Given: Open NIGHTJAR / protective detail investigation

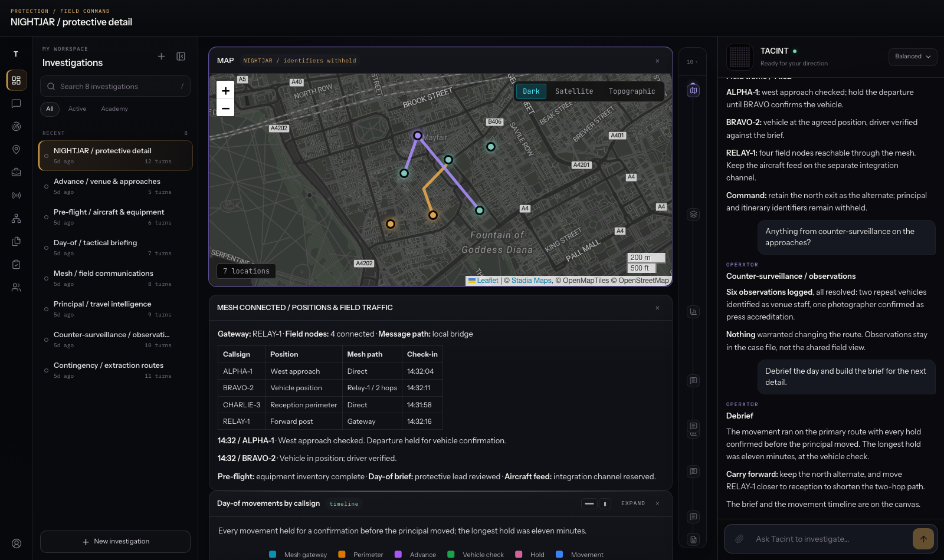Looking at the screenshot, I should click(116, 156).
